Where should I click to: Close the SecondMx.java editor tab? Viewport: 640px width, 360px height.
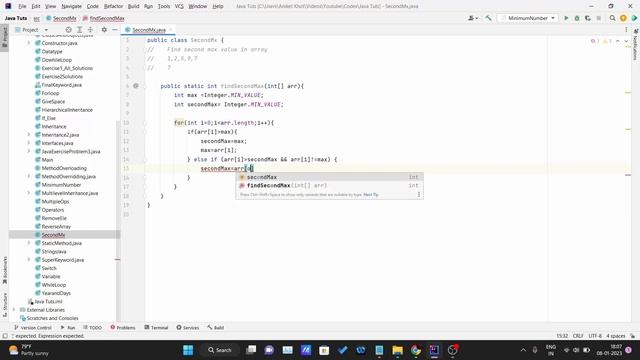tap(171, 30)
